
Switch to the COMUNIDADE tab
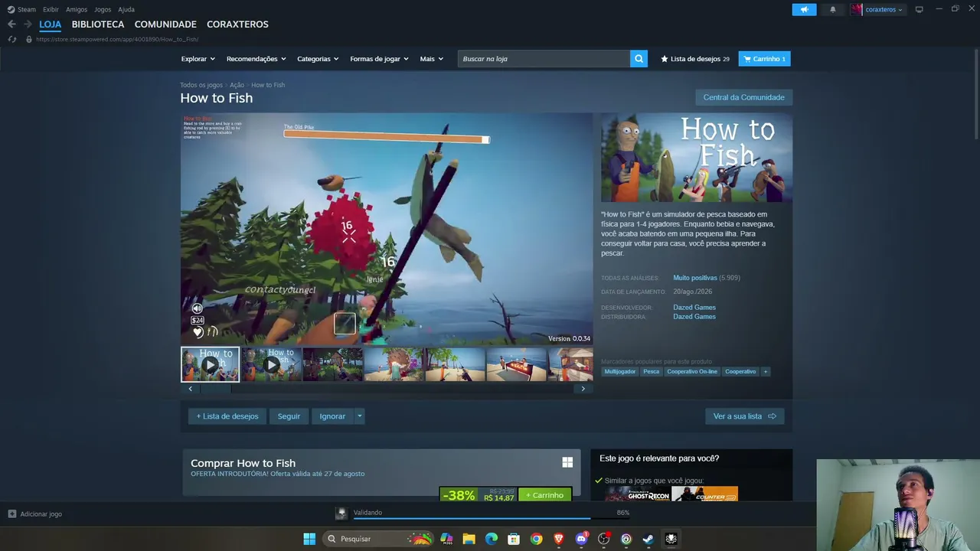pyautogui.click(x=165, y=24)
